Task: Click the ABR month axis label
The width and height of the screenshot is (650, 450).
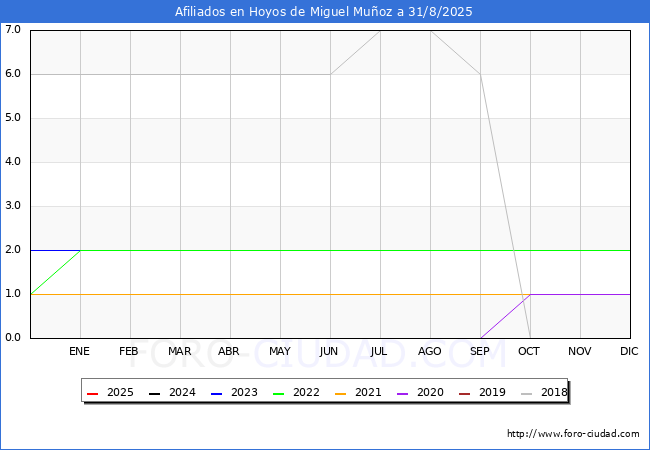Action: (230, 351)
